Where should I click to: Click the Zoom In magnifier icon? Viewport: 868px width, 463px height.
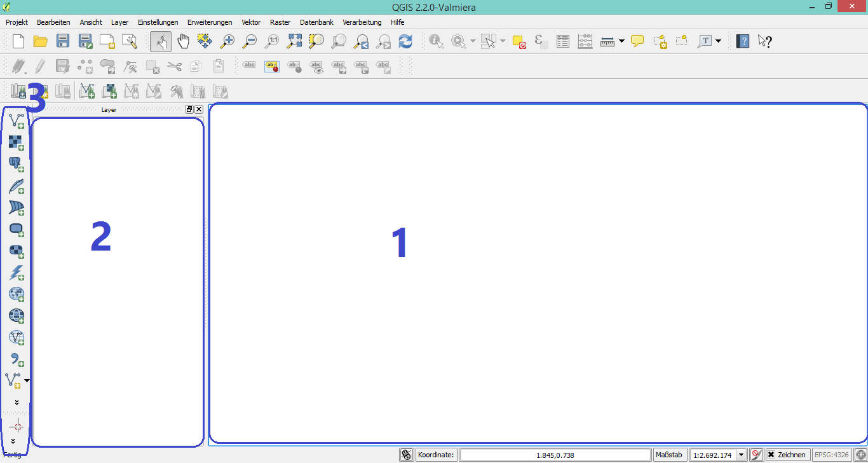coord(227,42)
